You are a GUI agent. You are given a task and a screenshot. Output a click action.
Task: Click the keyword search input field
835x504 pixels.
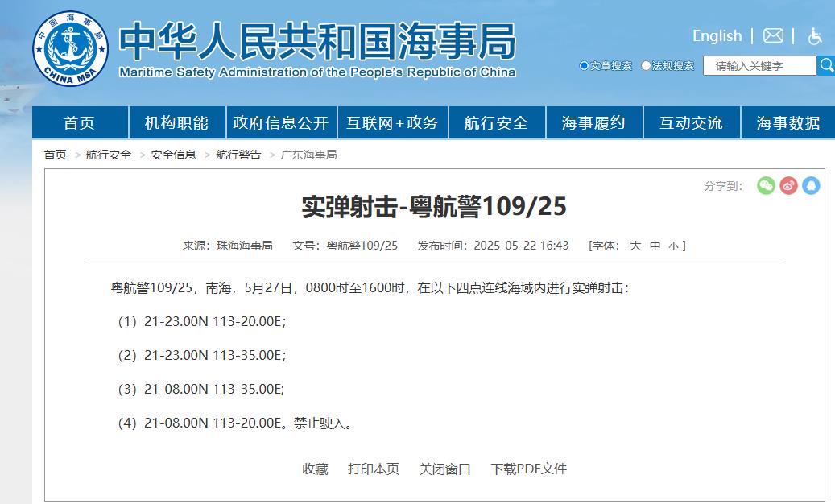(759, 66)
